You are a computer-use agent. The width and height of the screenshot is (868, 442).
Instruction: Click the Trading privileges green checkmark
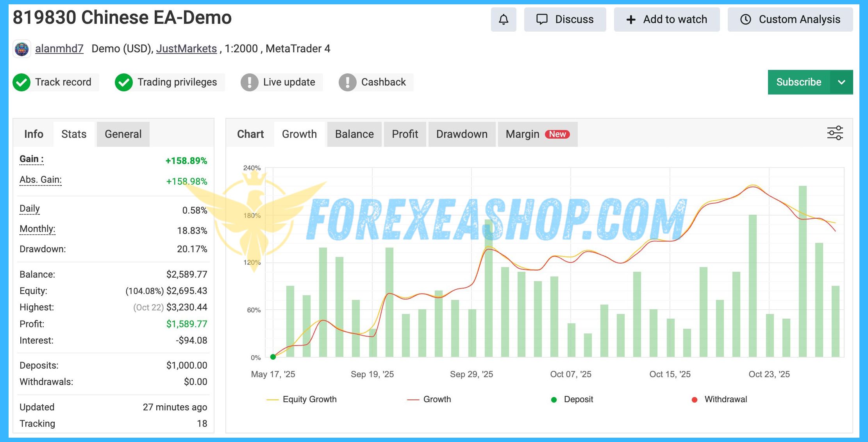124,82
